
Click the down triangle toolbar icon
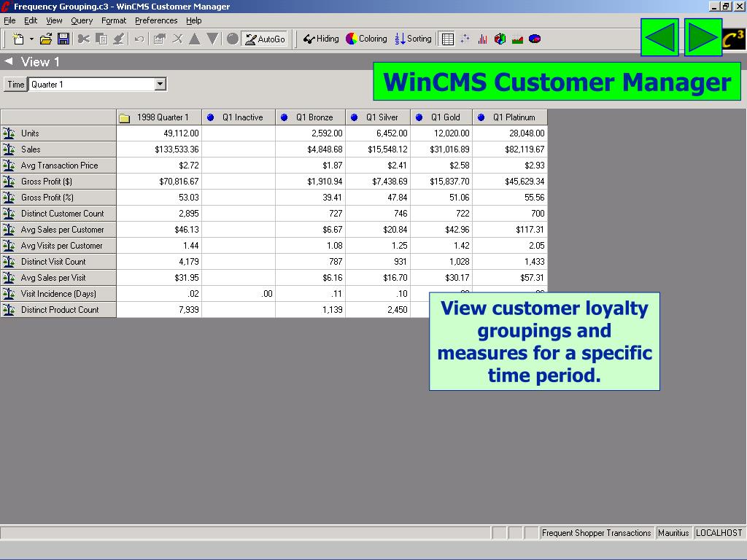[212, 39]
